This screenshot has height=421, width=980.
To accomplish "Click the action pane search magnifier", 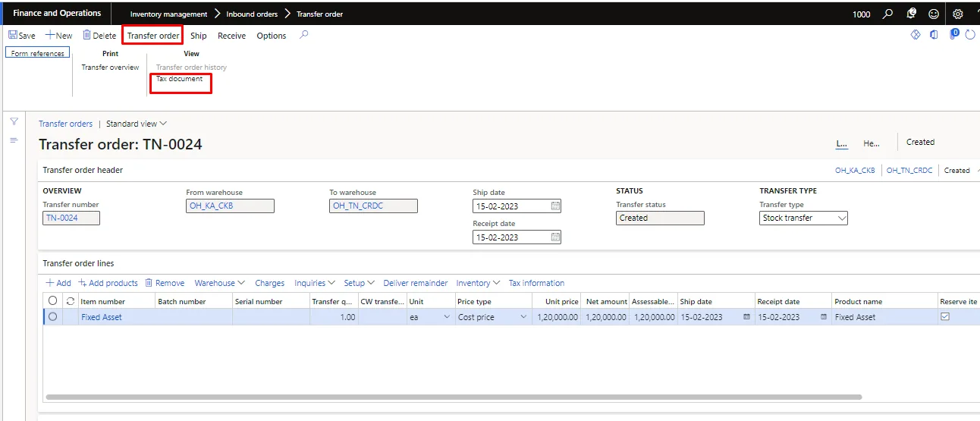I will point(303,35).
